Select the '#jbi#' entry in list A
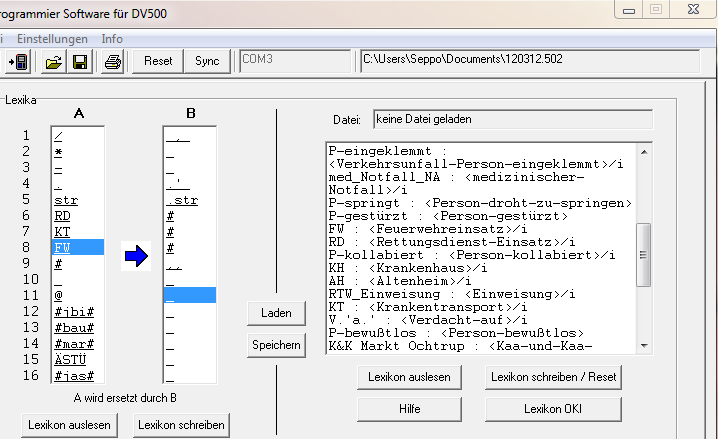This screenshot has height=439, width=718. [x=74, y=311]
